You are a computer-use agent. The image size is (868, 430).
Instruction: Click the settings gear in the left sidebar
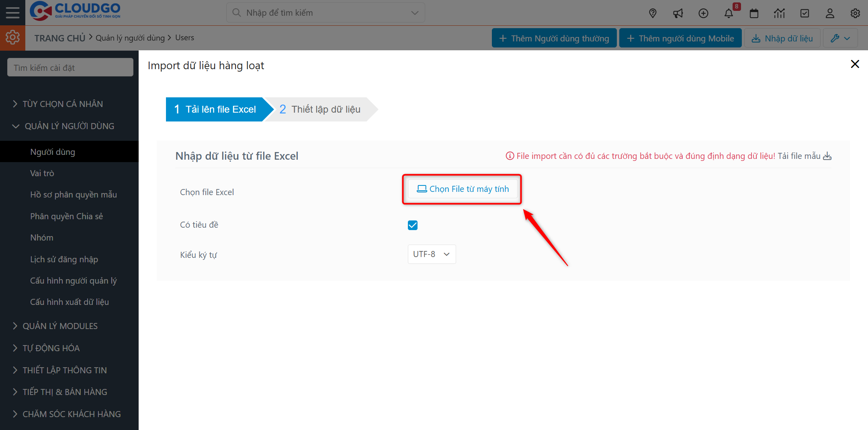click(x=12, y=37)
